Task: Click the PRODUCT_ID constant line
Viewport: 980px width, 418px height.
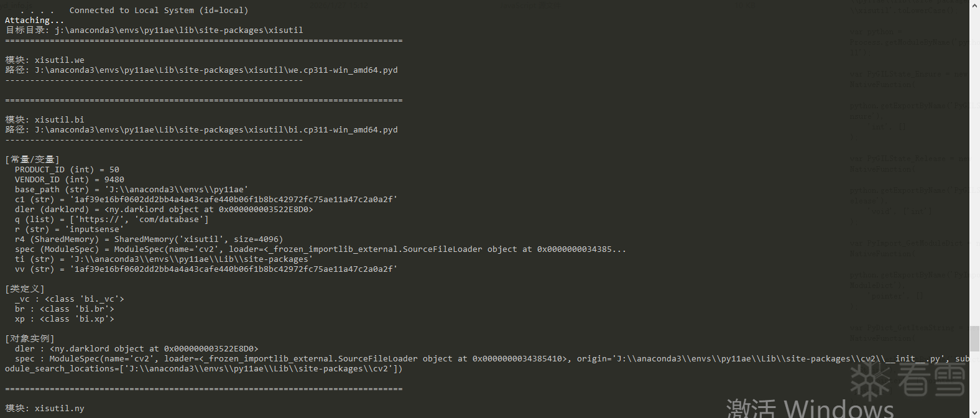Action: coord(67,170)
